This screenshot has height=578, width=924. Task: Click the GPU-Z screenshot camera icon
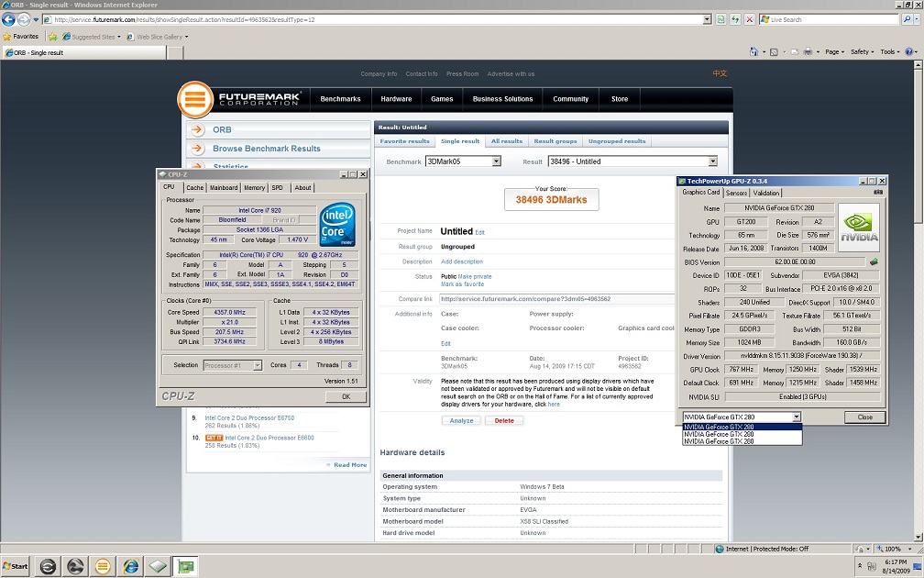[878, 193]
